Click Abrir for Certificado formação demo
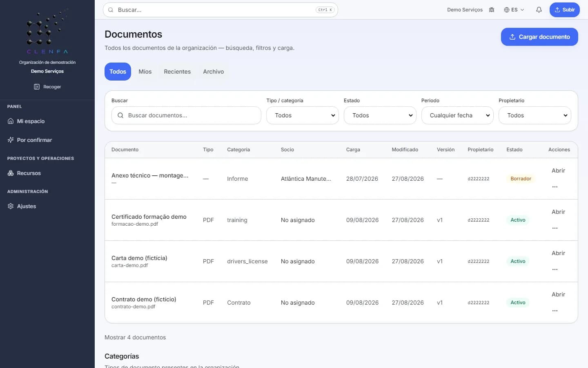Screen dimensions: 588x368 tap(558, 212)
